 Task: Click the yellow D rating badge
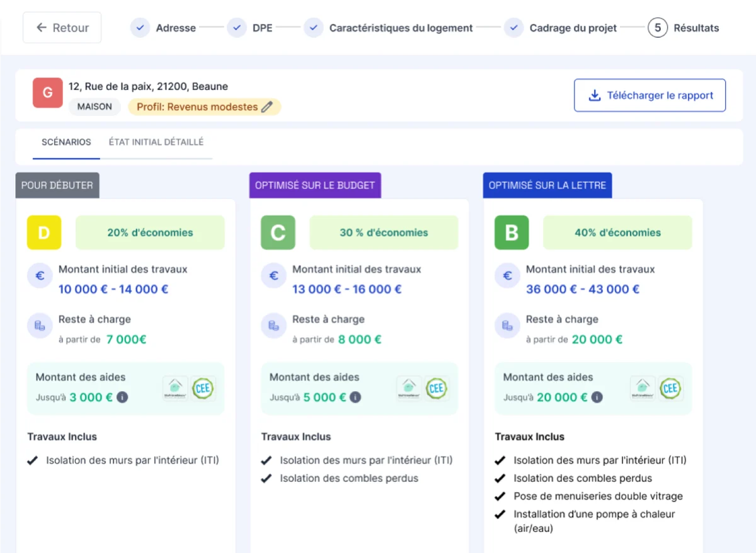44,232
